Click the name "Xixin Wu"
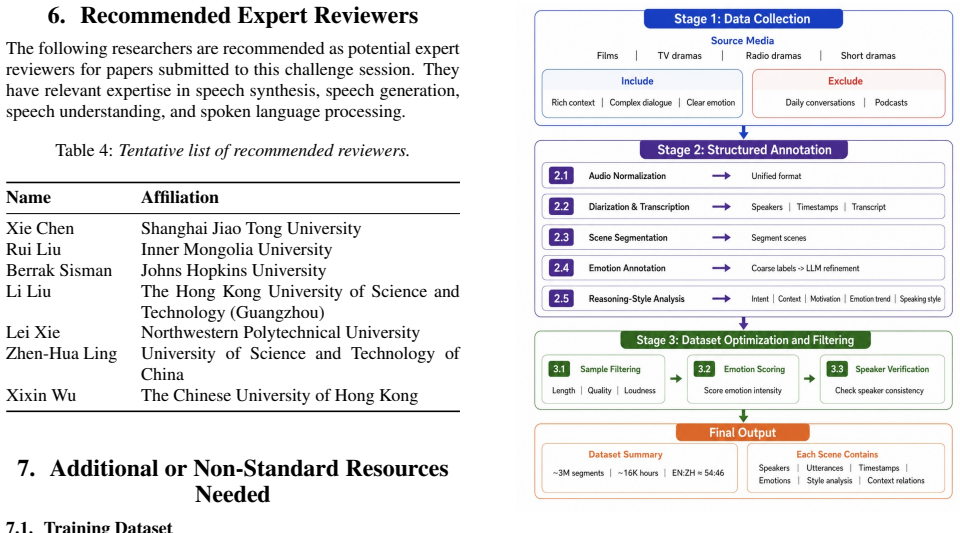960x533 pixels. [41, 395]
